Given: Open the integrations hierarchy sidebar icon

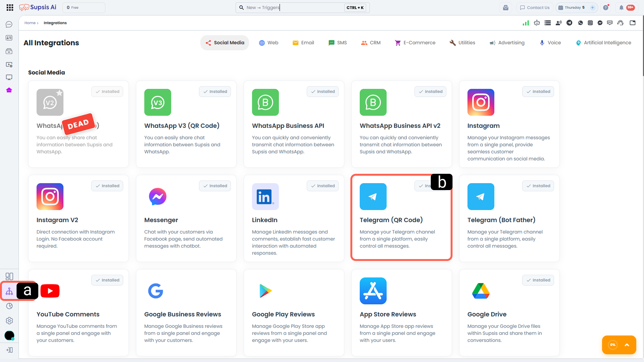Looking at the screenshot, I should pyautogui.click(x=9, y=291).
